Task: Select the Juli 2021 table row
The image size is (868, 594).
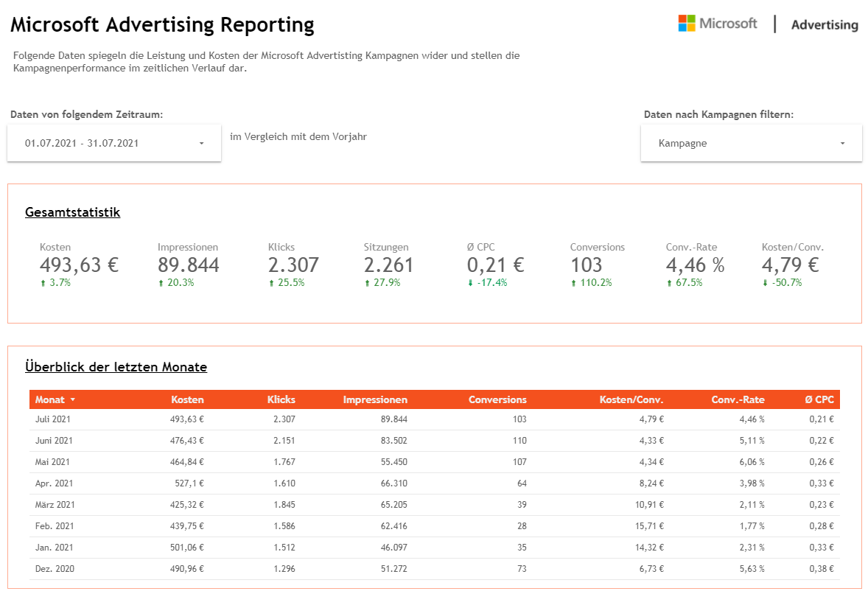Action: click(435, 419)
